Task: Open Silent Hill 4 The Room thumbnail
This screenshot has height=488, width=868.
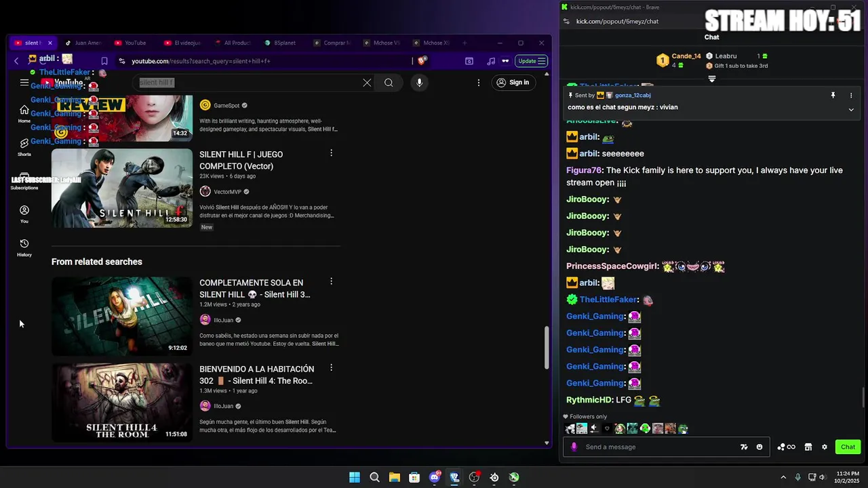Action: click(122, 403)
